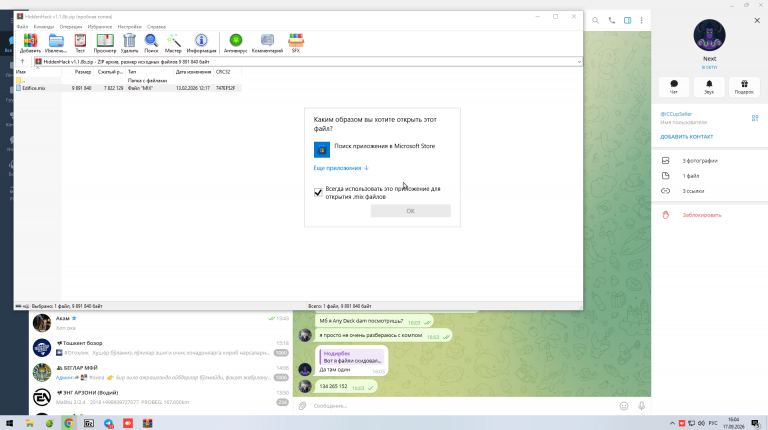
Task: Open the Операции menu in WinRAR
Action: [71, 27]
